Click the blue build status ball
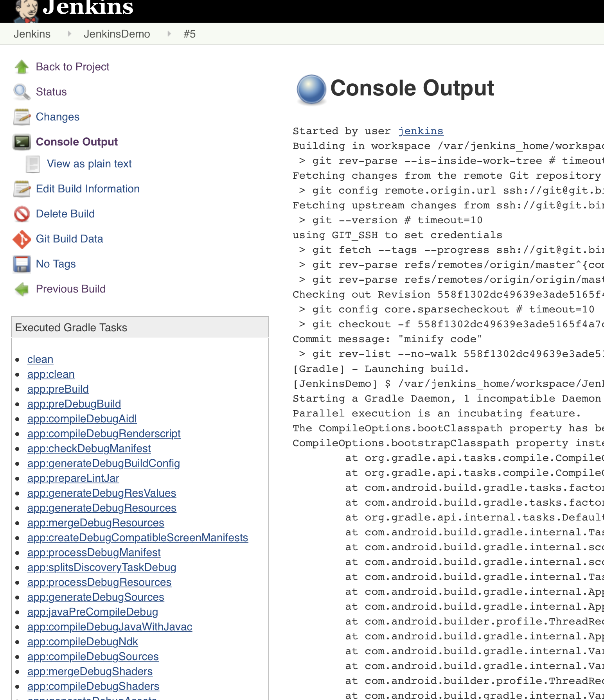Screen dimensions: 604x700 pos(311,89)
